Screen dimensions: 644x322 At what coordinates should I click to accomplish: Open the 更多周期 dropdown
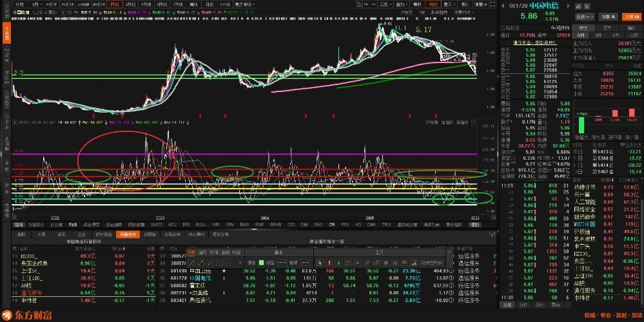244,4
